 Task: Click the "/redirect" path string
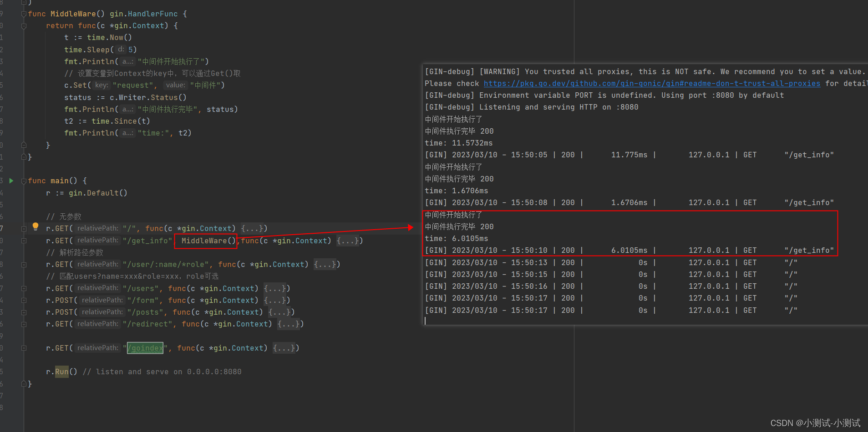click(x=147, y=324)
